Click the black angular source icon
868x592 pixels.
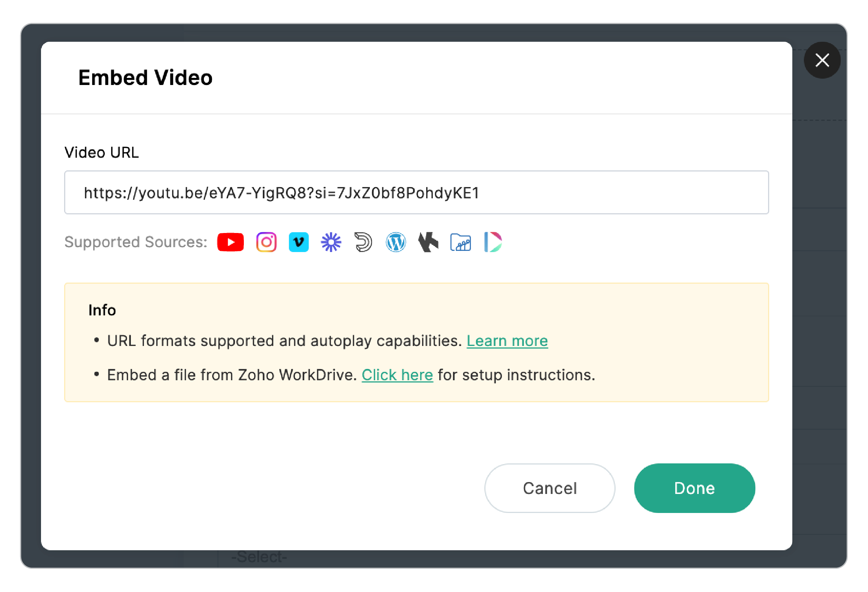click(x=428, y=242)
